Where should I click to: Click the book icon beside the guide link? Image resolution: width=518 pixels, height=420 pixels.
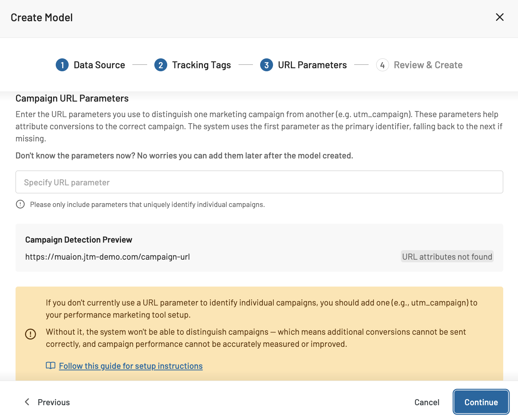[50, 366]
